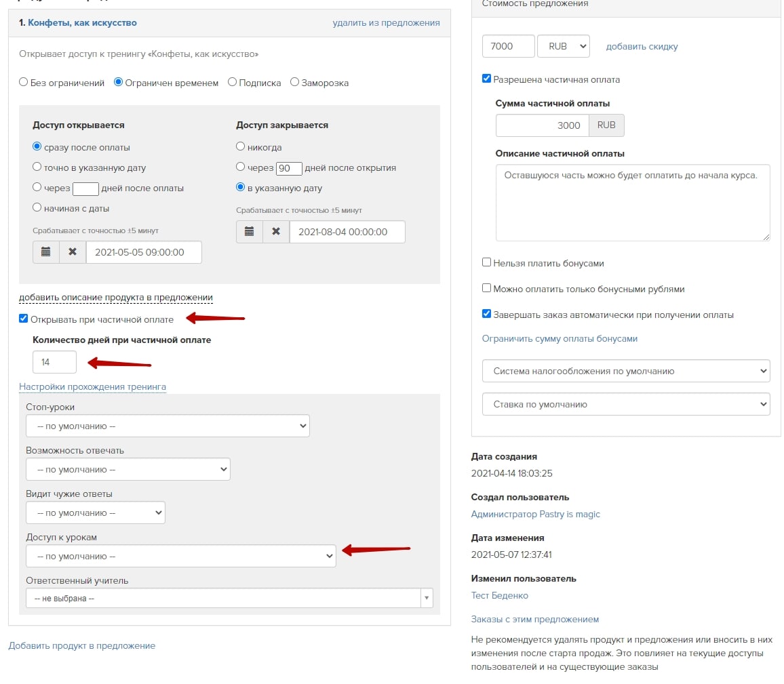The image size is (784, 684).
Task: Select 'сразу после оплаты' opening option
Action: pyautogui.click(x=37, y=146)
